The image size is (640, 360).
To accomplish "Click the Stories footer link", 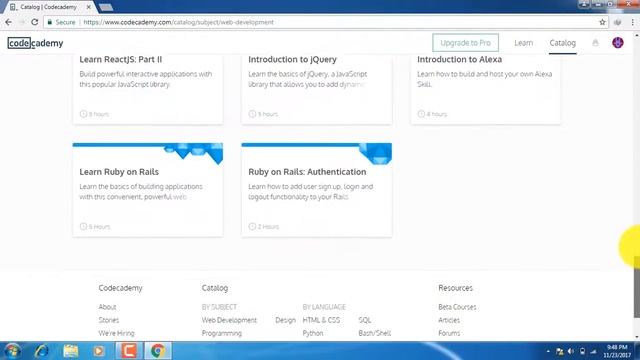I will tap(109, 320).
